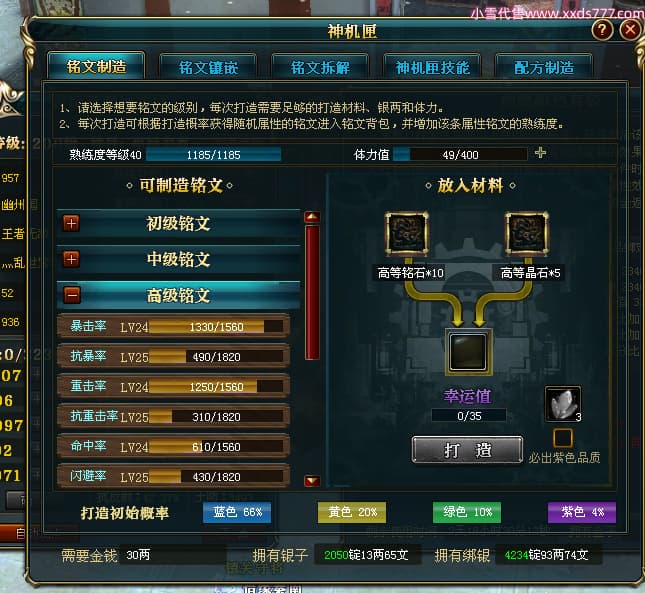Viewport: 645px width, 593px height.
Task: Open the 神机匣技能 tab
Action: (x=432, y=67)
